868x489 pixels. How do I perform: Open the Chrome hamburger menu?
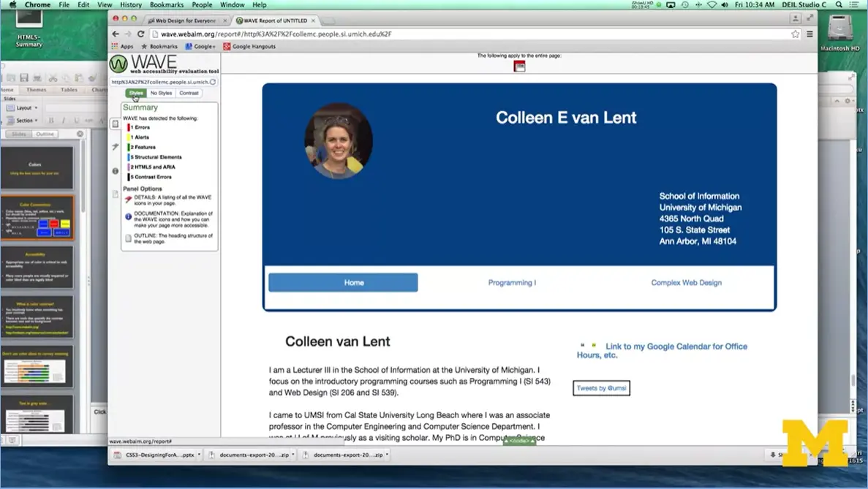coord(809,34)
